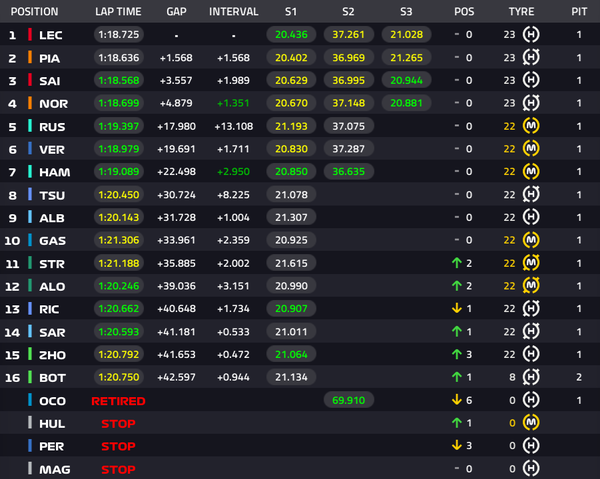
Task: Click RUS's teal team color bar
Action: coord(30,126)
